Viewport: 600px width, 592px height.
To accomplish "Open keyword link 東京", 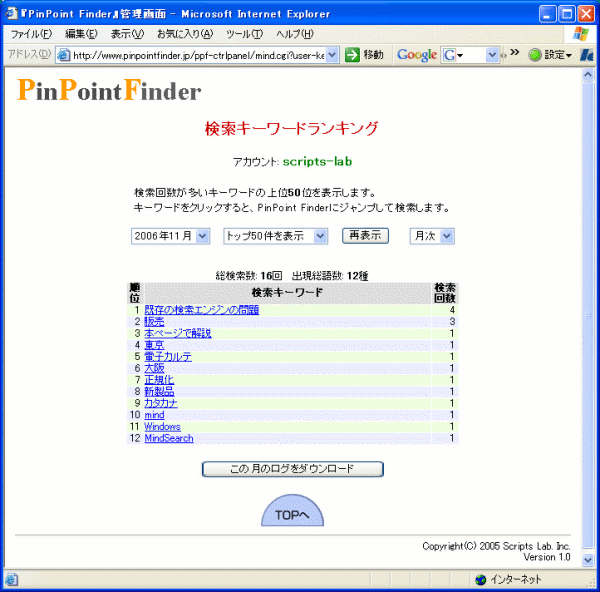I will tap(154, 345).
